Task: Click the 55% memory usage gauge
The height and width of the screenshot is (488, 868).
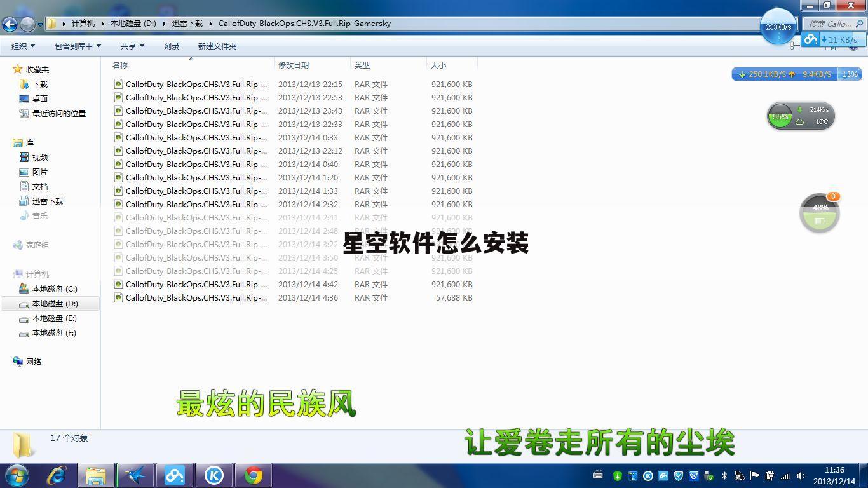Action: click(780, 116)
